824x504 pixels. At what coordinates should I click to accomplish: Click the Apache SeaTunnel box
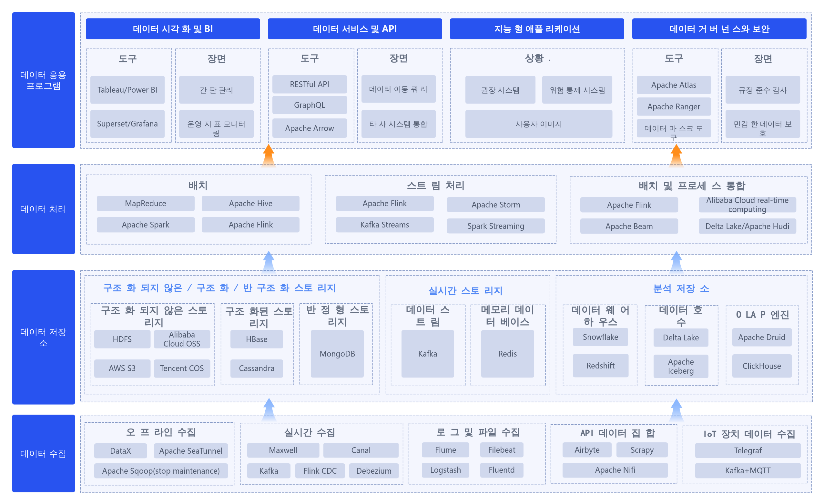tap(191, 450)
